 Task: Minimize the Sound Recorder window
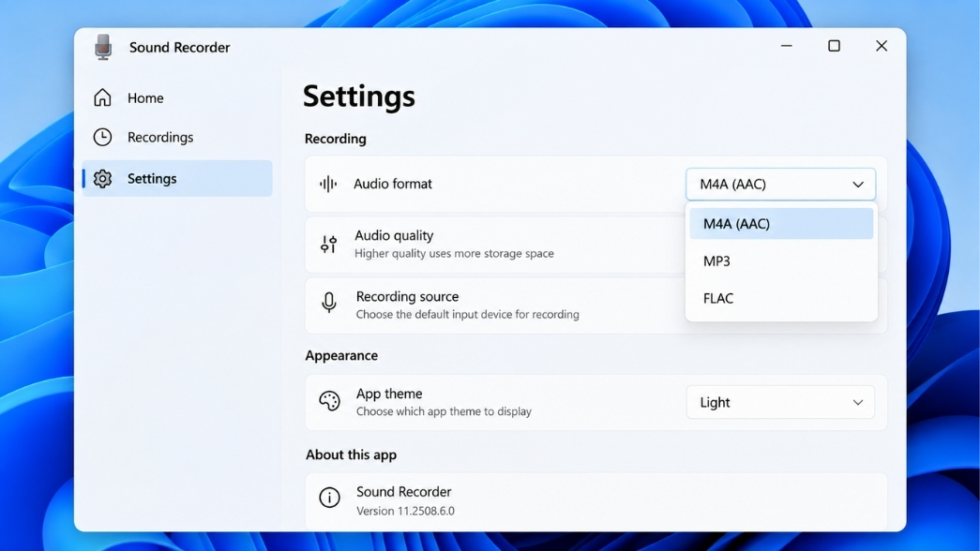786,46
